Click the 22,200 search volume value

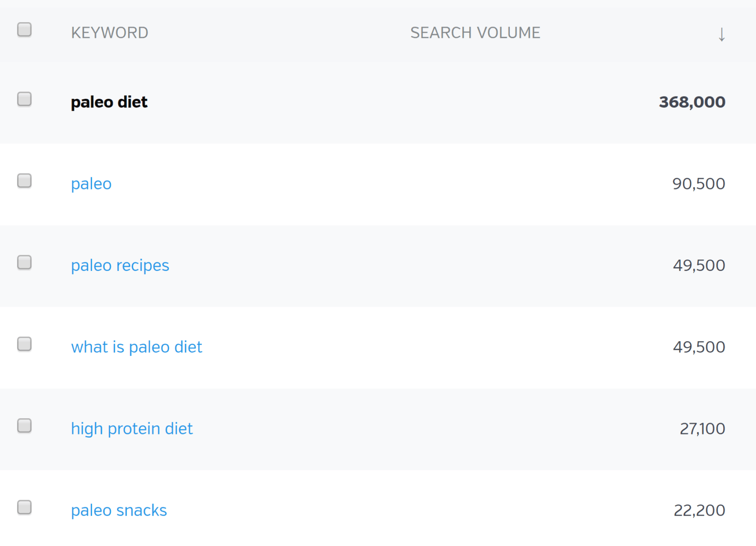(x=699, y=511)
